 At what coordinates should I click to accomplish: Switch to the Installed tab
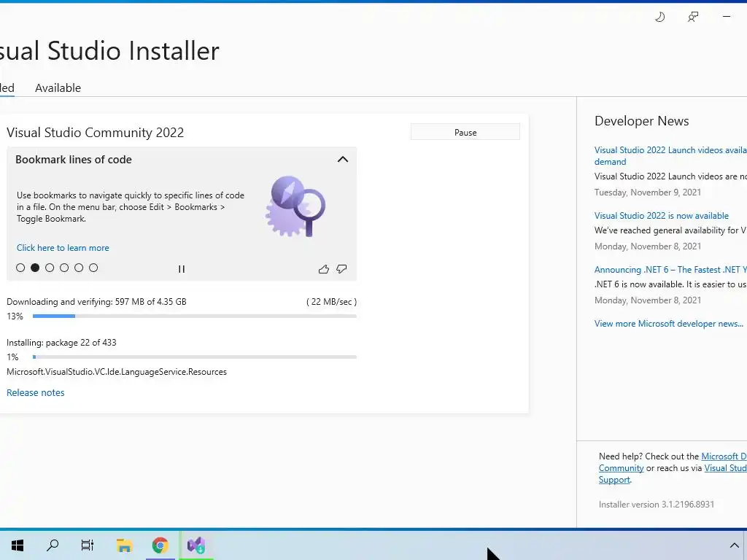click(x=7, y=88)
